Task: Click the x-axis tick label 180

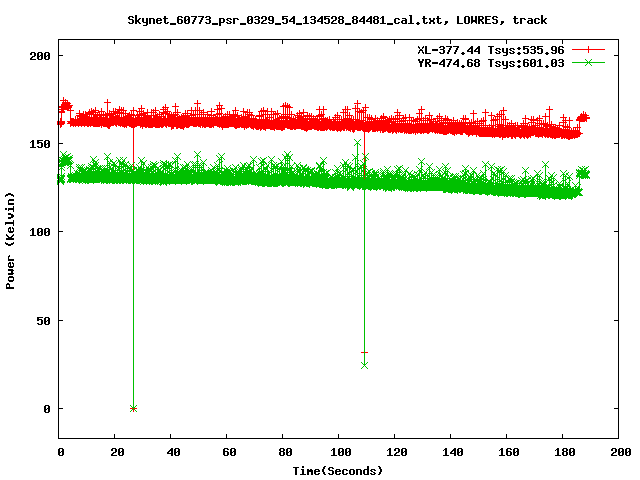Action: [565, 452]
